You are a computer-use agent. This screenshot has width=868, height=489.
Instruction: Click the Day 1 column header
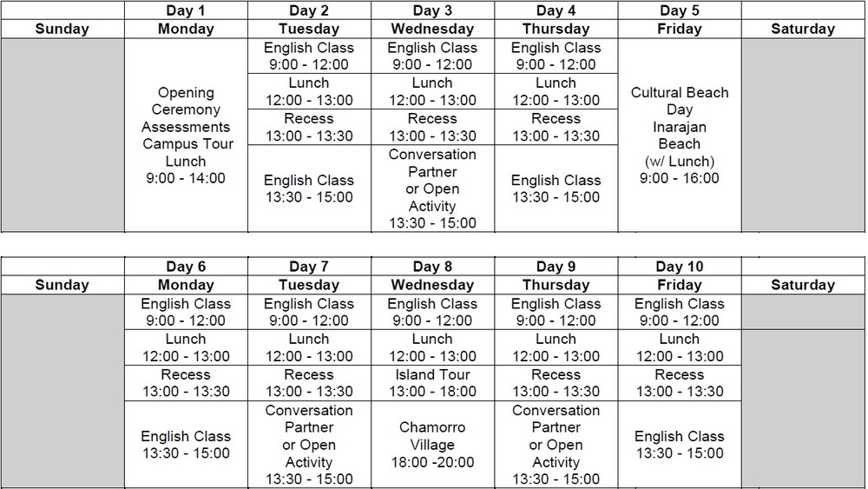[x=187, y=10]
